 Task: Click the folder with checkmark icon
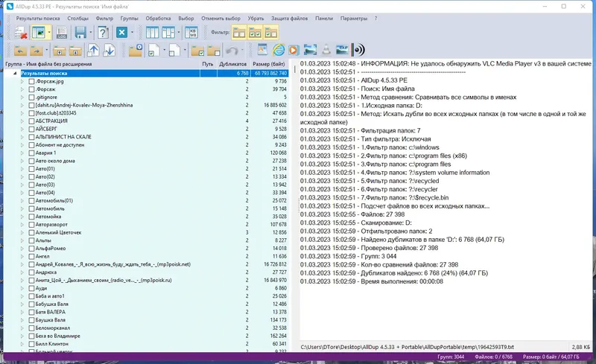click(197, 50)
